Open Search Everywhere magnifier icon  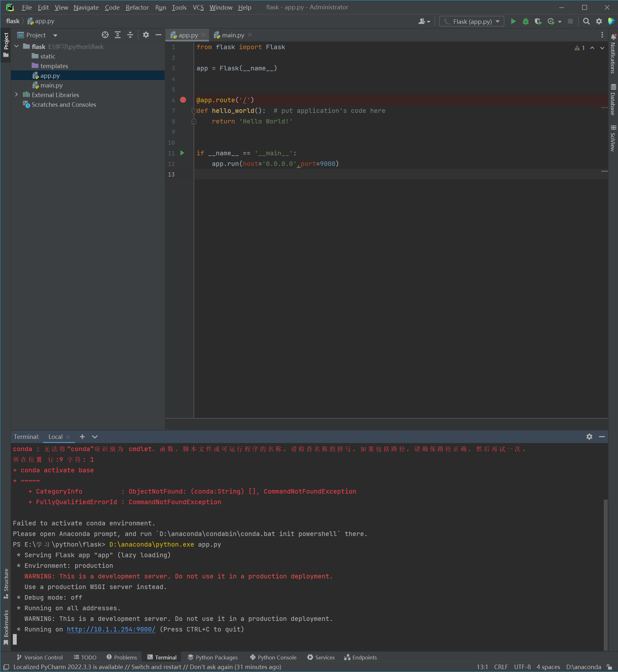coord(586,22)
